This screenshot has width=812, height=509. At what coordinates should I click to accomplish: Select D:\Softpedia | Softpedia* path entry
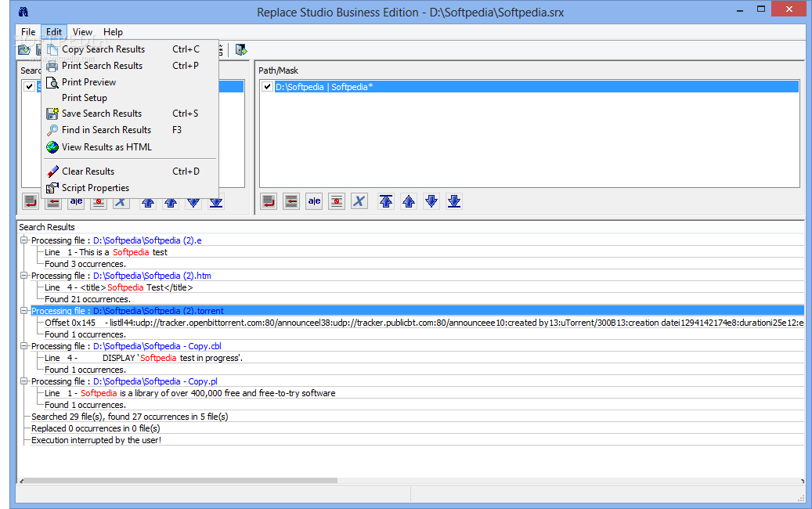pyautogui.click(x=536, y=86)
